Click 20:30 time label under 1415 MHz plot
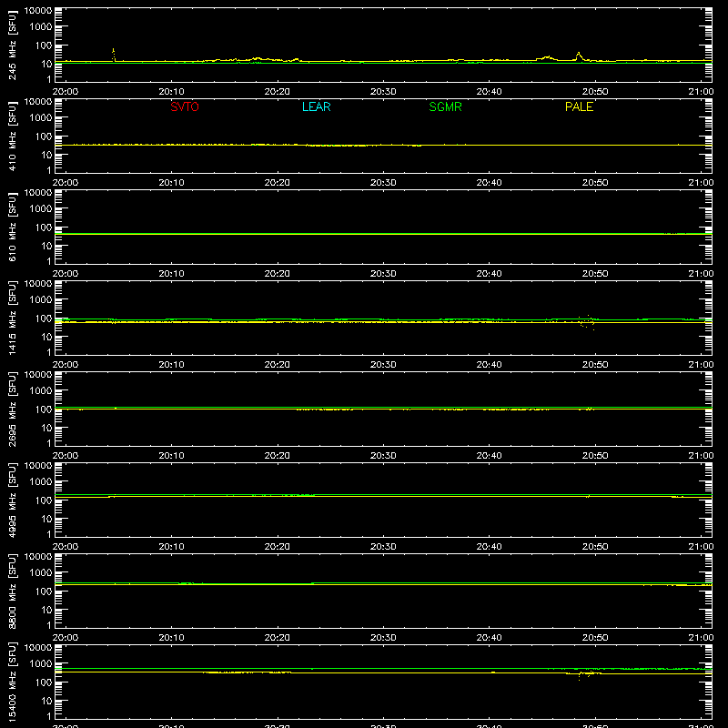Screen dimensions: 728x728 click(x=383, y=365)
